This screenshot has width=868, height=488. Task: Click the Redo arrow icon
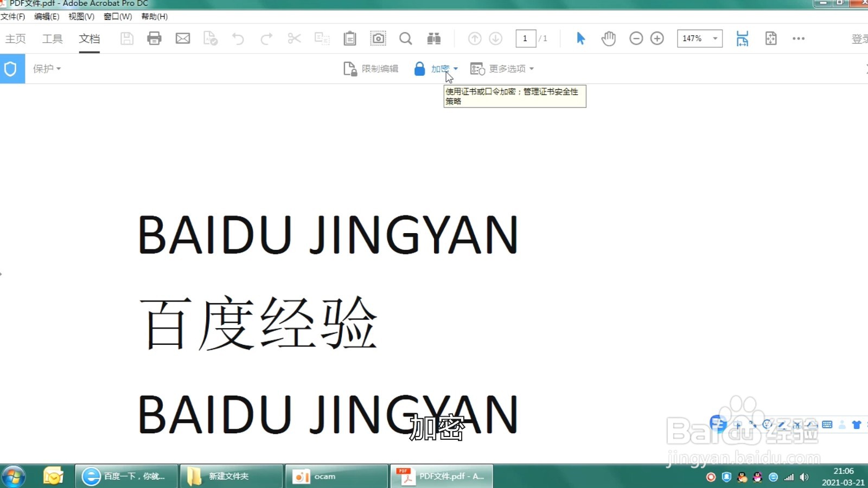pos(266,38)
